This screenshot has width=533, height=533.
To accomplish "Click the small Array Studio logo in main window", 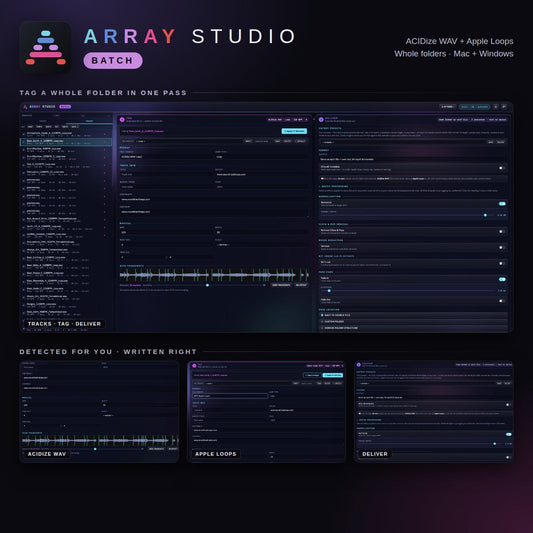I will coord(25,107).
